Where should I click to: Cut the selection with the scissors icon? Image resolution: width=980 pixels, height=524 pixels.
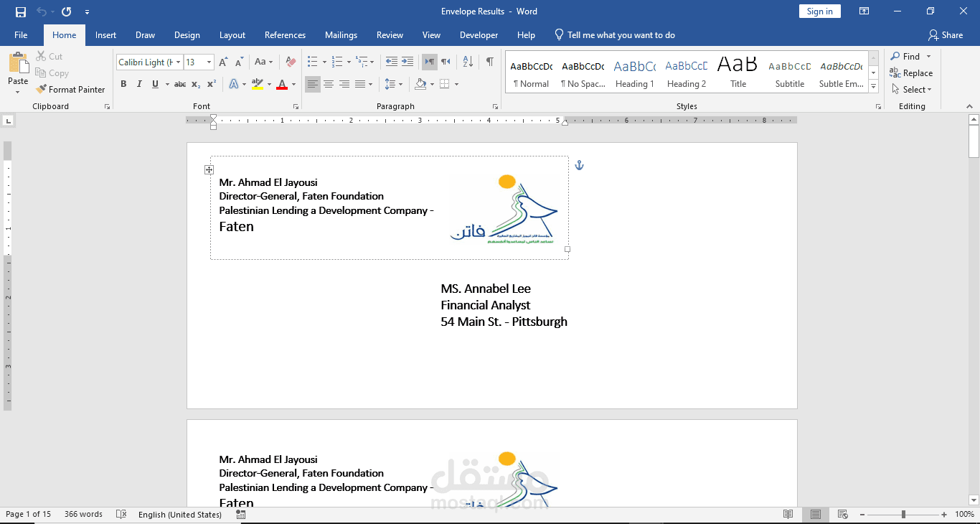(x=42, y=56)
